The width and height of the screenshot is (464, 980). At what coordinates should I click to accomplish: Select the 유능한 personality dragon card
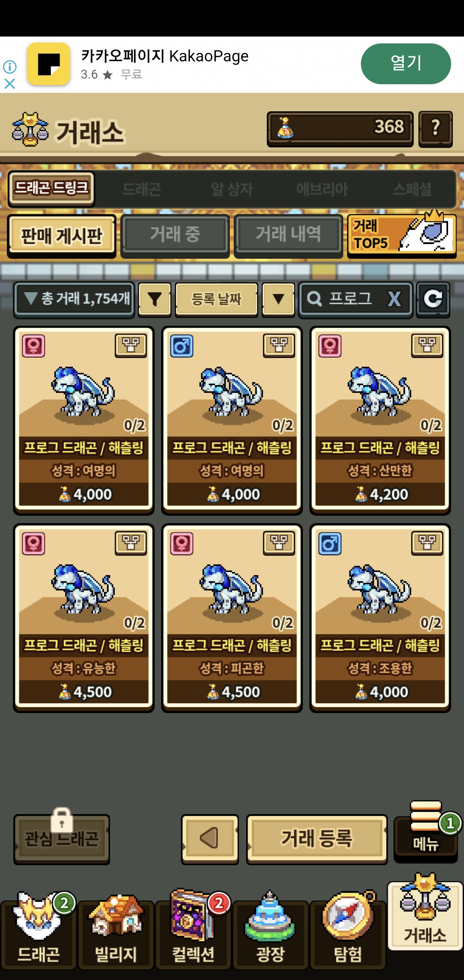coord(84,618)
